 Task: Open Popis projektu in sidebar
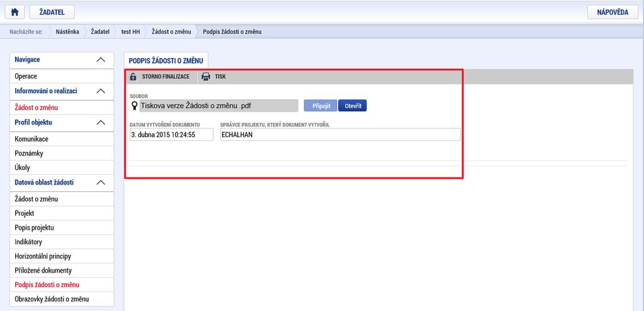pos(62,227)
